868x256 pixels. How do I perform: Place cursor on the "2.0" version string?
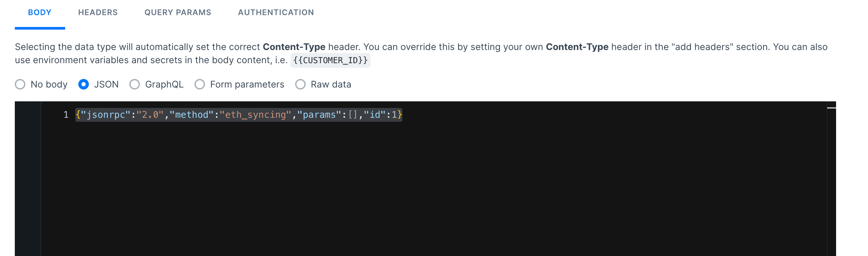[150, 115]
